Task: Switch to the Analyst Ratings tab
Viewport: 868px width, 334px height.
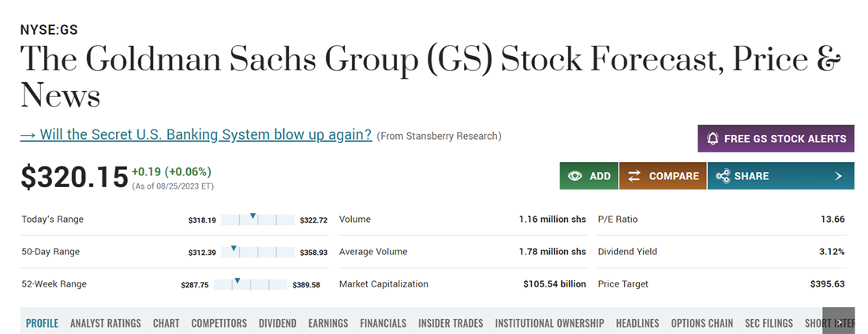Action: coord(106,323)
